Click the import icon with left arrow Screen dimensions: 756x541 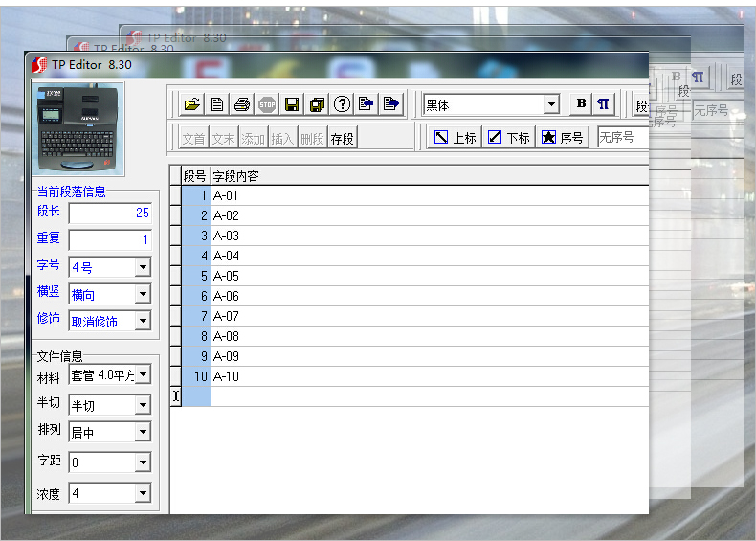click(366, 104)
